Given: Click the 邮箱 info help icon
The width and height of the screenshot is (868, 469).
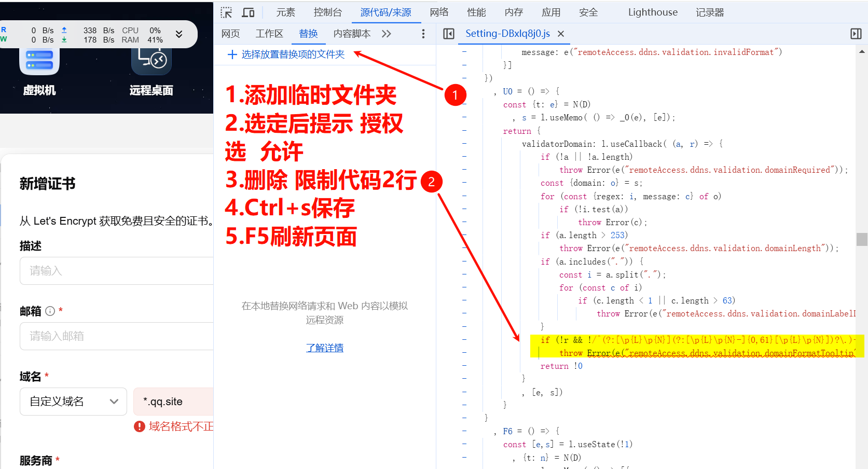Looking at the screenshot, I should point(50,311).
